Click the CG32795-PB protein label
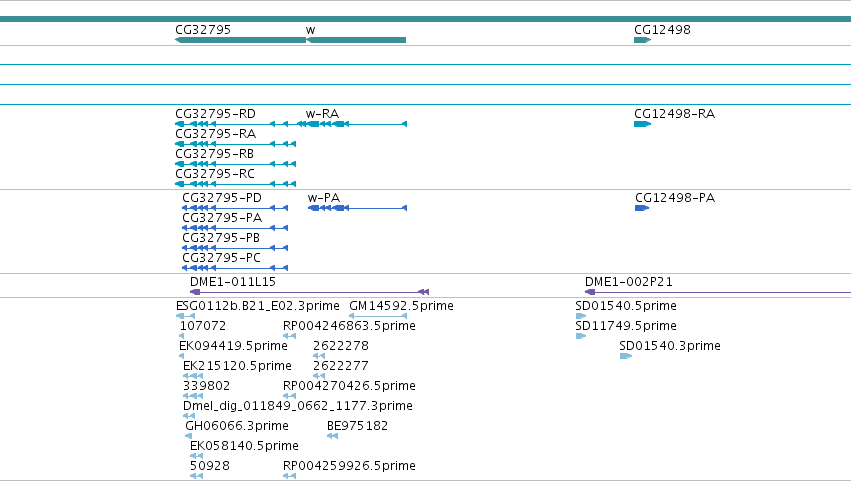Viewport: 851px width, 481px height. tap(221, 238)
